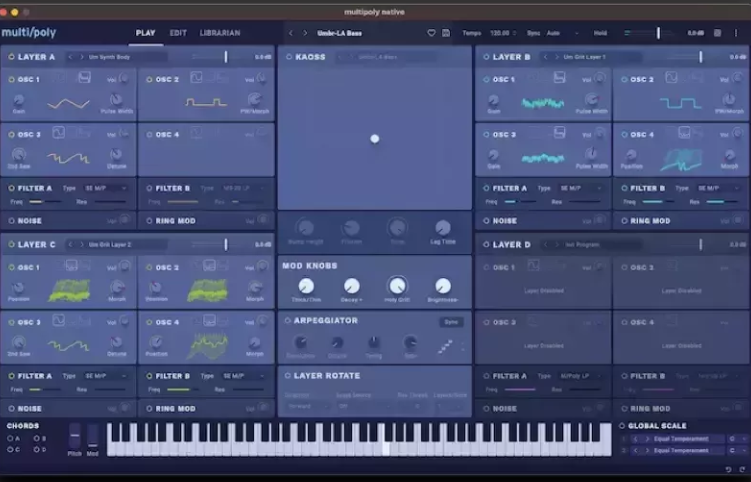Click Layer B Filter B Freq slider
This screenshot has width=751, height=482.
[658, 202]
